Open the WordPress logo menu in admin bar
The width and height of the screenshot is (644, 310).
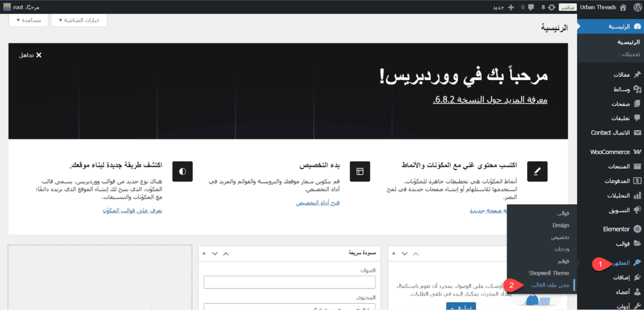pyautogui.click(x=636, y=7)
